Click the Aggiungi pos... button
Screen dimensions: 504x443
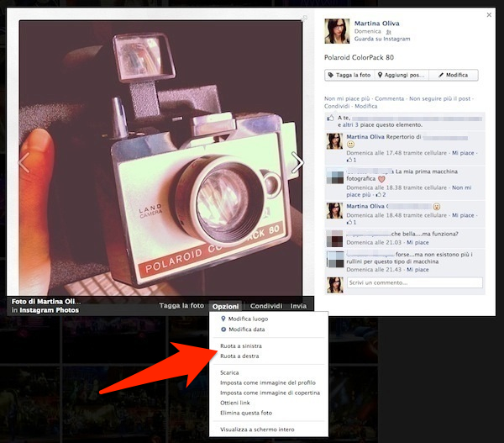[402, 75]
